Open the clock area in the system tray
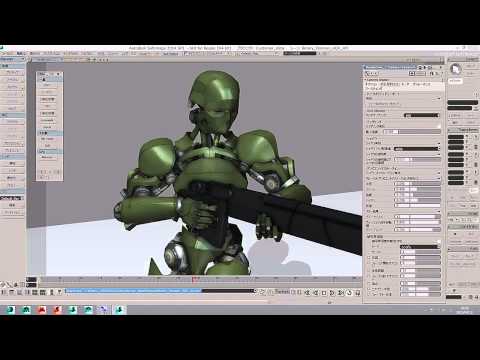The width and height of the screenshot is (480, 360). click(x=464, y=310)
